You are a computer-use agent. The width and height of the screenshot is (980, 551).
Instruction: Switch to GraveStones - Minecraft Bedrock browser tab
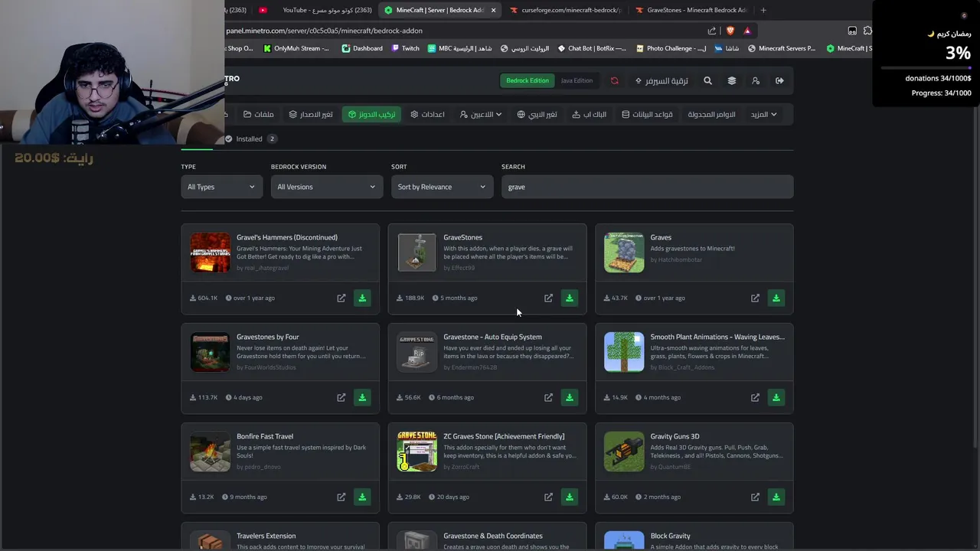(x=691, y=10)
